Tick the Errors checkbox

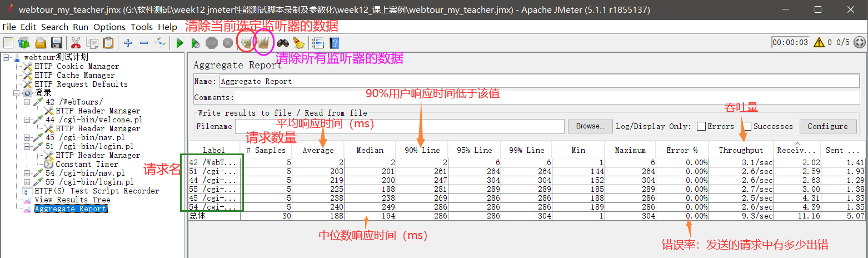[701, 126]
